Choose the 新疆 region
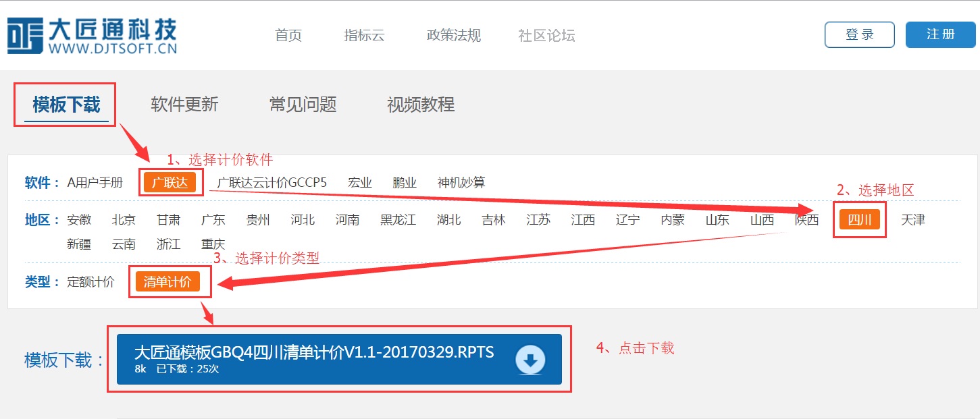Screen dimensions: 980x419 79,244
